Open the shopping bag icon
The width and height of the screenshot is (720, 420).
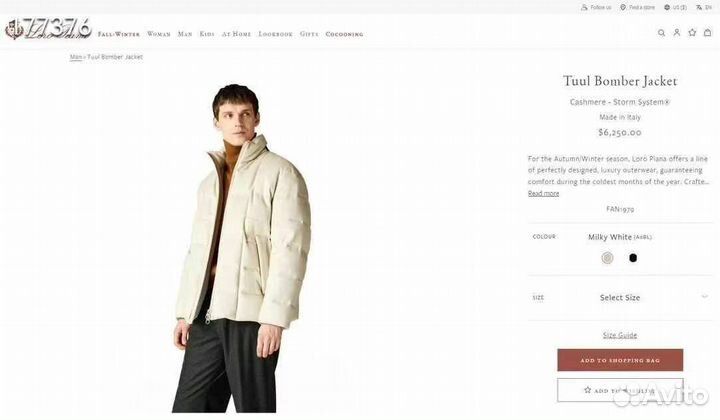(x=708, y=33)
